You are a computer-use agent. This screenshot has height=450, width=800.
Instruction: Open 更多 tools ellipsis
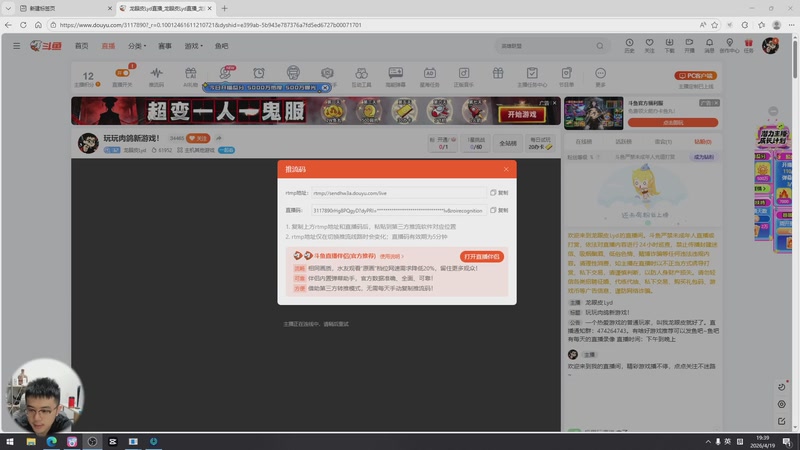[601, 76]
